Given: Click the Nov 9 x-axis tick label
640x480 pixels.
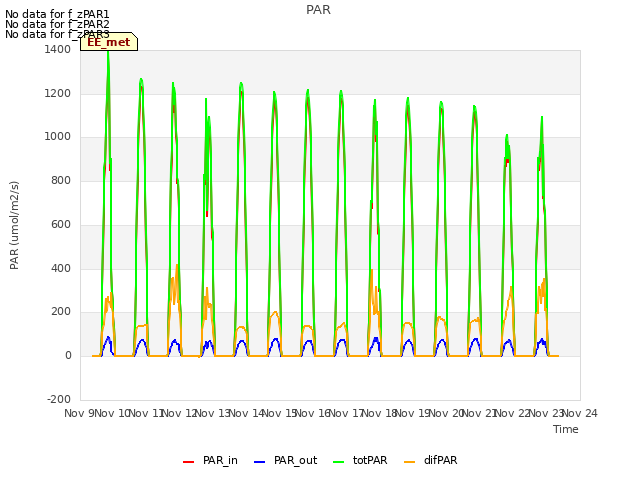Looking at the screenshot, I should pos(80,413).
